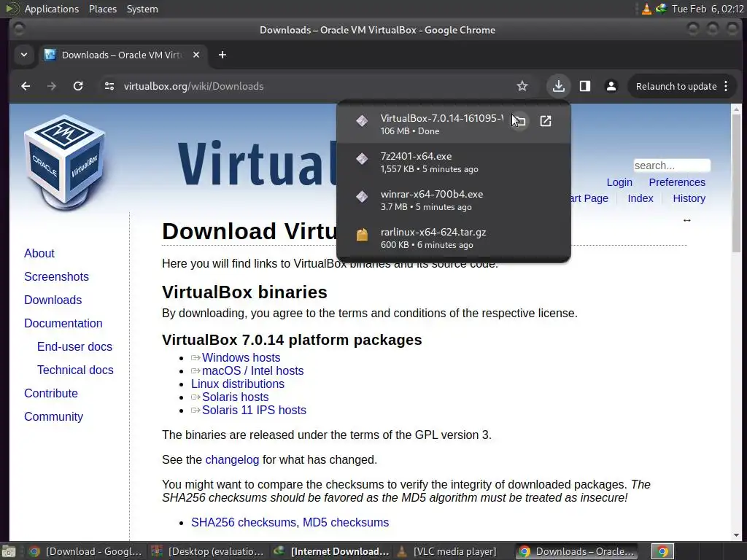Switch to Desktop (evaluation) taskbar window

(208, 551)
